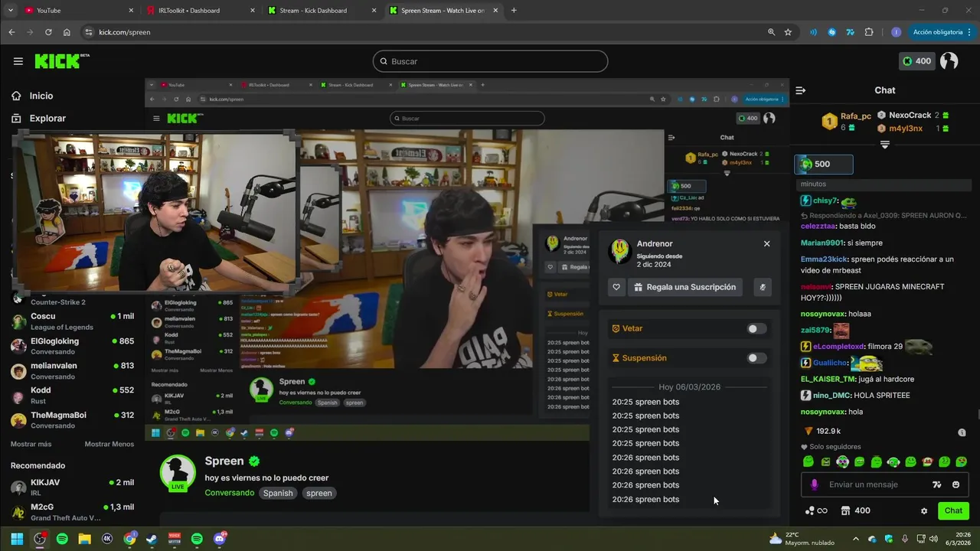The image size is (980, 551).
Task: Click Mostrar más under followed channels
Action: (31, 444)
